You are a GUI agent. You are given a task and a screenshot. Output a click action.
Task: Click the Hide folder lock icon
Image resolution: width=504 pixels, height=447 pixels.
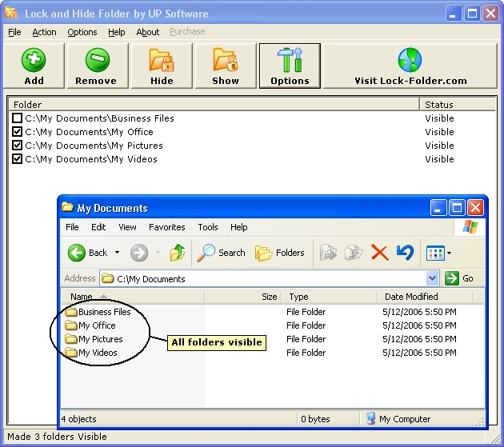click(162, 60)
